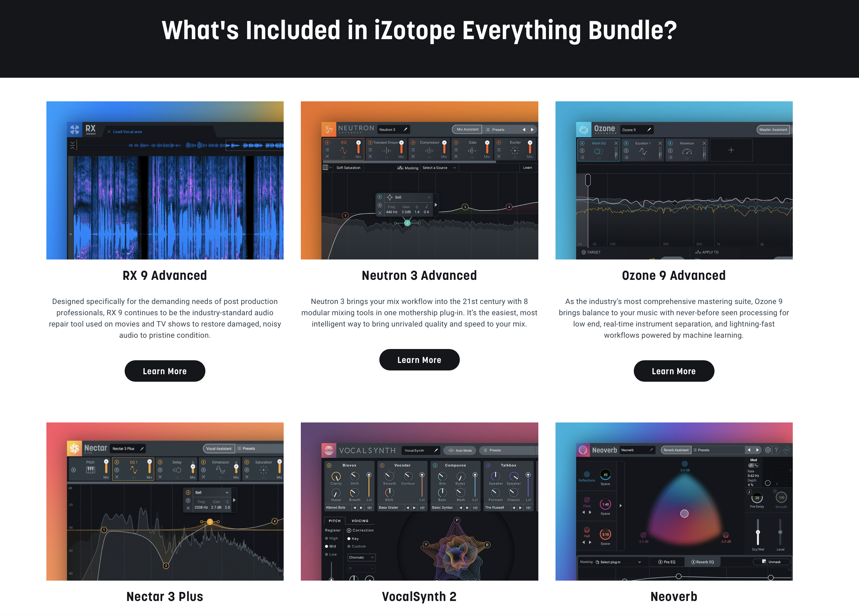The width and height of the screenshot is (859, 616).
Task: Click Learn More under RX 9 Advanced
Action: tap(165, 371)
